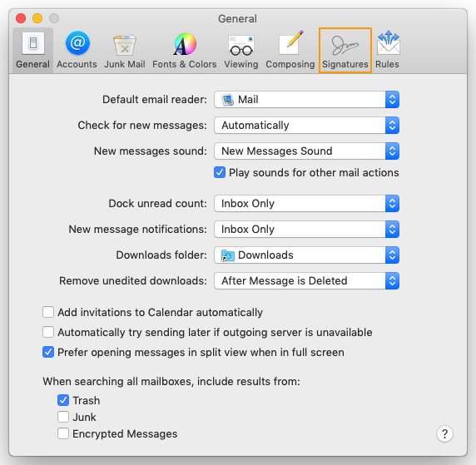The height and width of the screenshot is (465, 476).
Task: Open the Default email reader dropdown
Action: [306, 100]
